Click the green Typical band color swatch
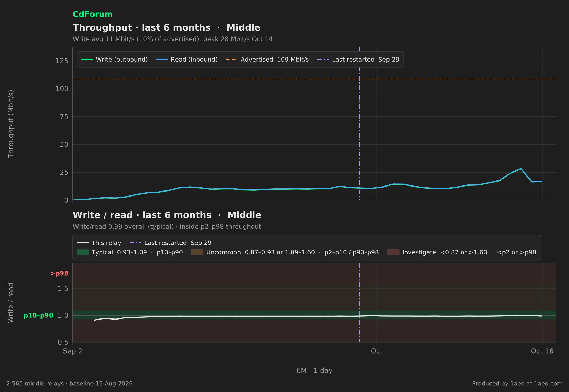This screenshot has height=392, width=569. (83, 252)
